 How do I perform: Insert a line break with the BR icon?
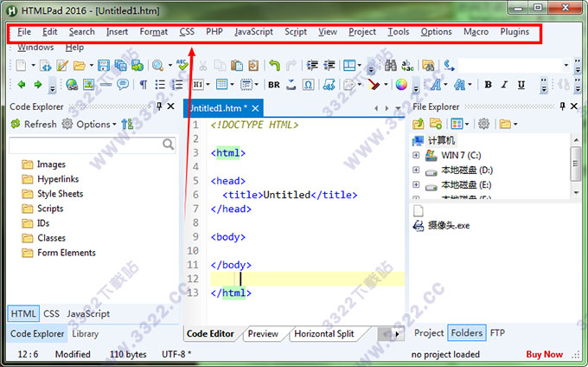tap(274, 85)
